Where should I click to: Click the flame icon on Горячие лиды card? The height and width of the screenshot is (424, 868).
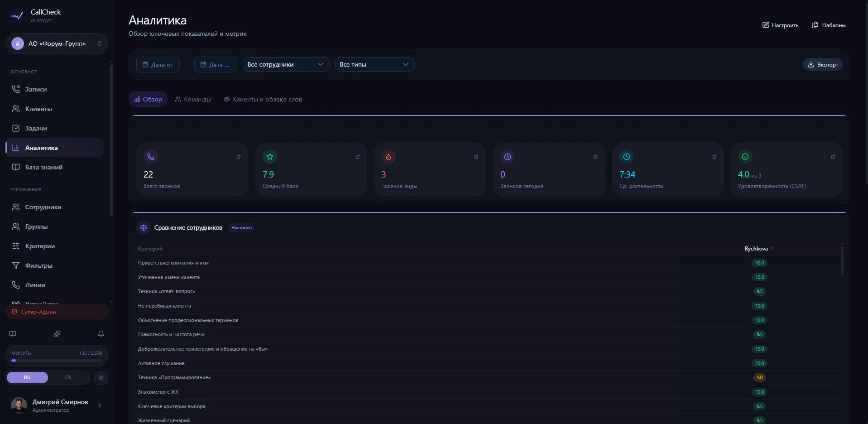(x=388, y=157)
